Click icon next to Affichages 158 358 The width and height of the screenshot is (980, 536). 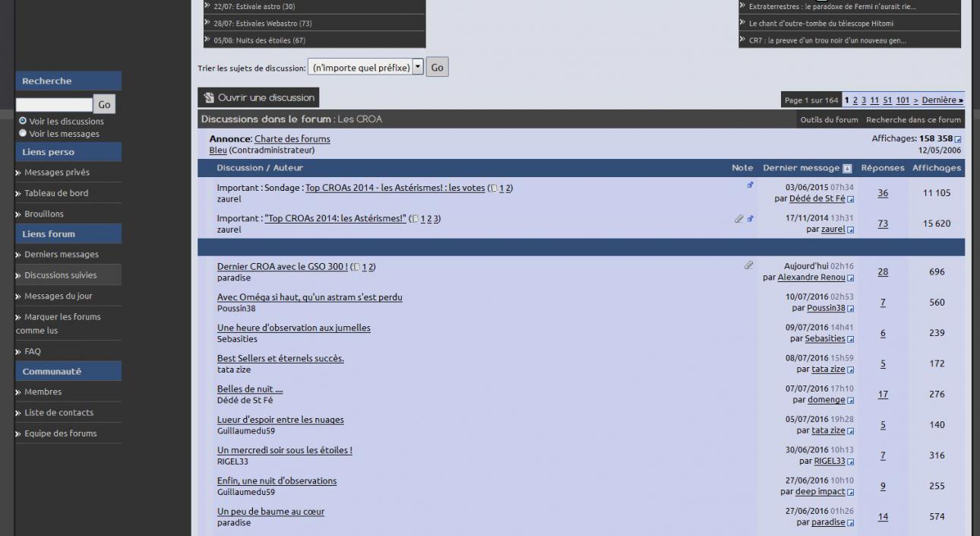tap(958, 139)
